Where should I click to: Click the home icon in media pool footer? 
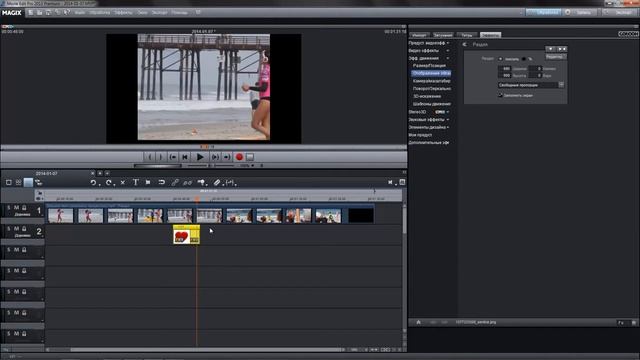coord(418,322)
